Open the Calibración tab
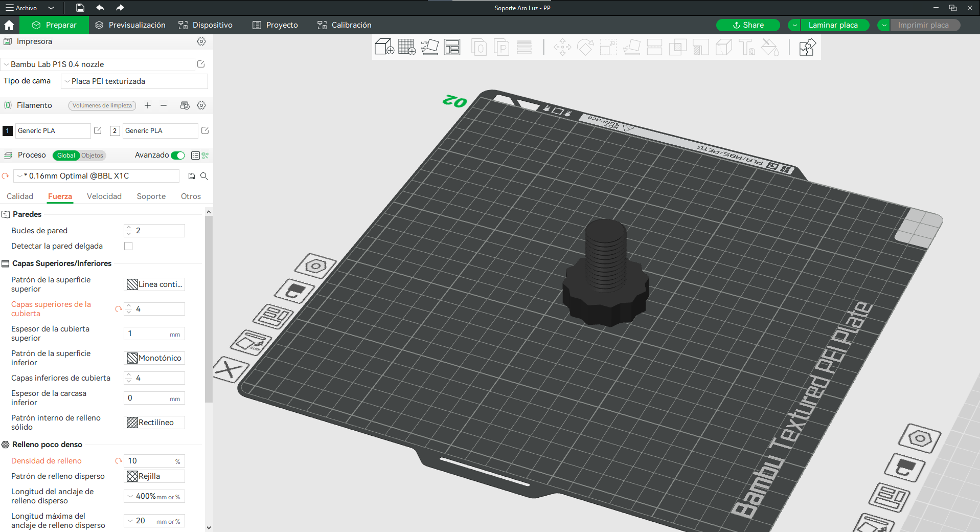980x532 pixels. (x=345, y=25)
